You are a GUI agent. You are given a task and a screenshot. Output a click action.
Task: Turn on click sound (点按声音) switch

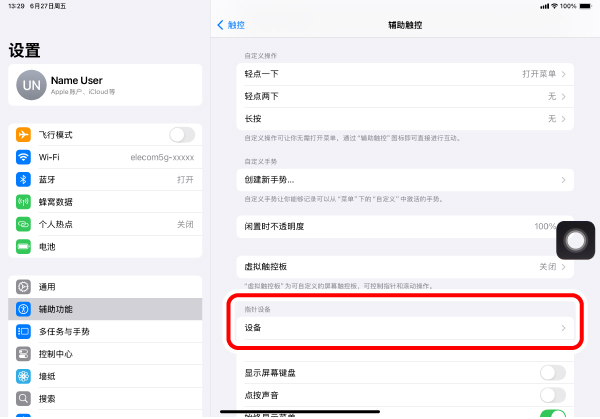point(552,394)
